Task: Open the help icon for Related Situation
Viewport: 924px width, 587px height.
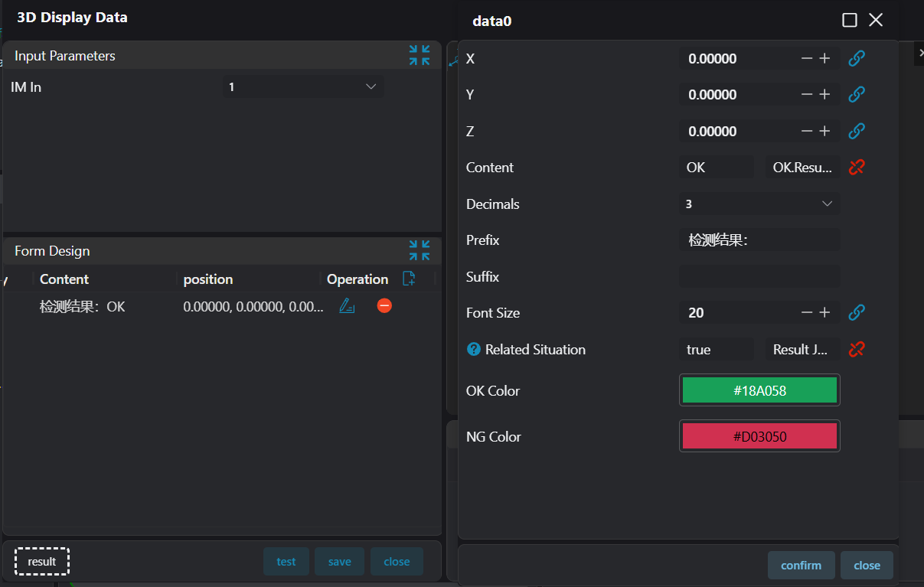Action: 473,349
